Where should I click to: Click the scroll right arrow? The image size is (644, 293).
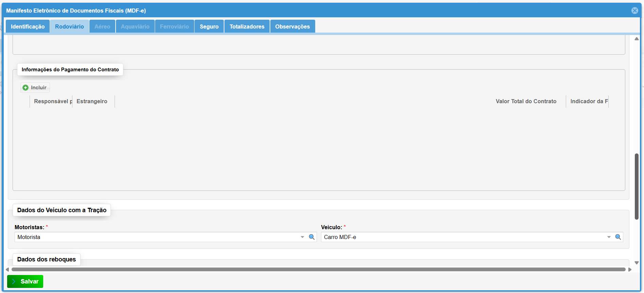(x=630, y=270)
